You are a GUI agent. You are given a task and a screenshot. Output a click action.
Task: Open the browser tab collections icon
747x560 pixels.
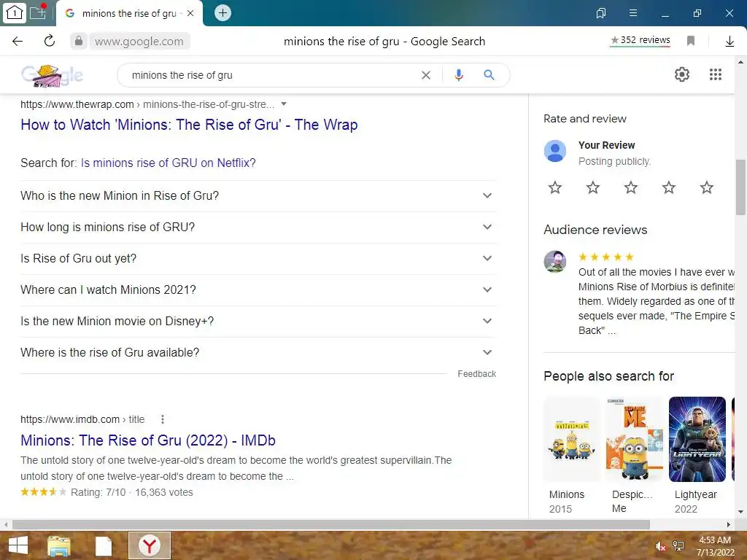pos(601,13)
